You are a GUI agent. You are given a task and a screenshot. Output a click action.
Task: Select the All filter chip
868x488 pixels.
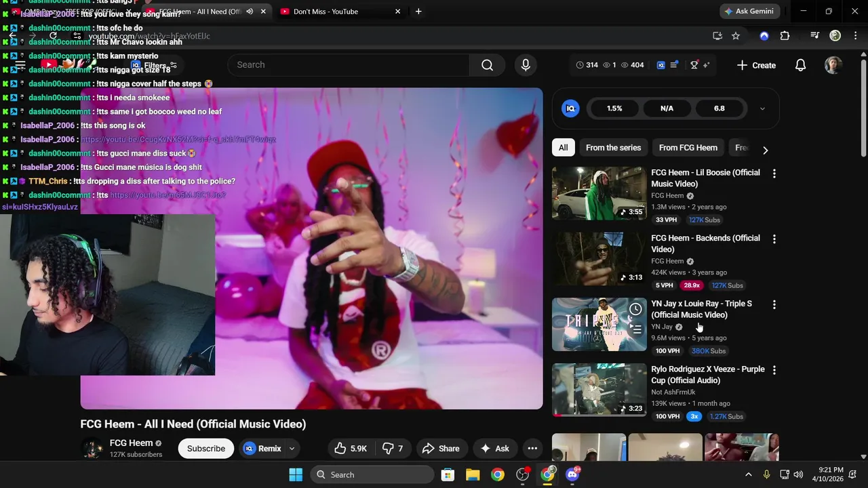click(x=563, y=148)
